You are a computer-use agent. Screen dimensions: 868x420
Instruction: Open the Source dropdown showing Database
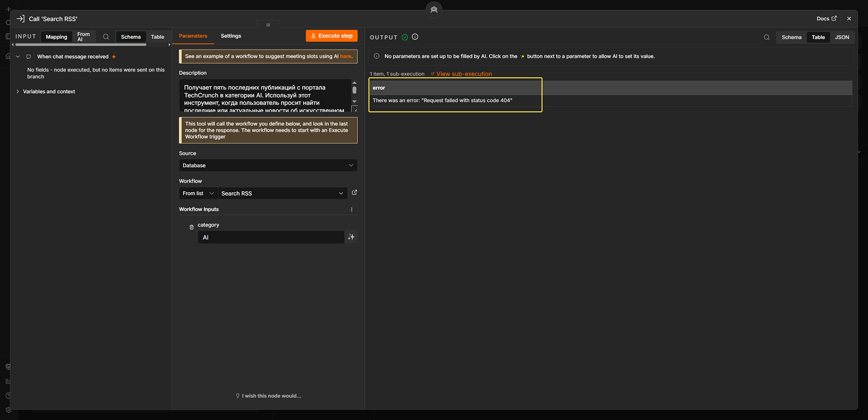click(268, 165)
